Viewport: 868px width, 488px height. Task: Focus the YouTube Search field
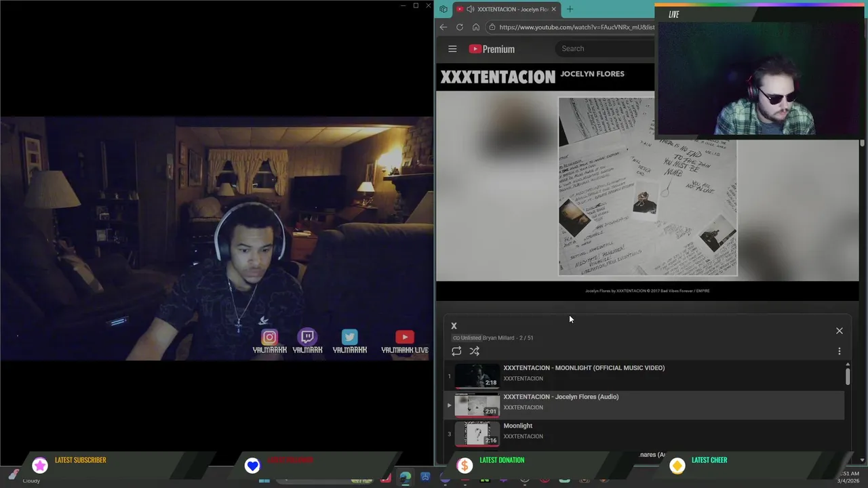pyautogui.click(x=605, y=49)
